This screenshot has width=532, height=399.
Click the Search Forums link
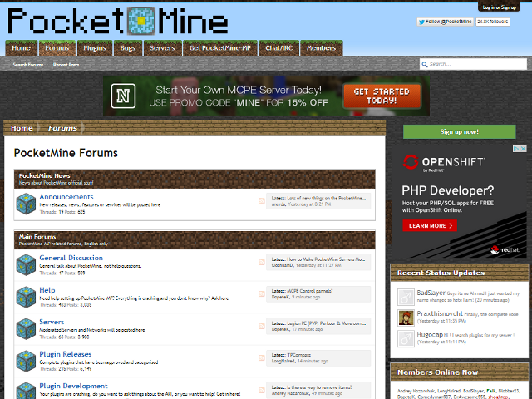(27, 64)
